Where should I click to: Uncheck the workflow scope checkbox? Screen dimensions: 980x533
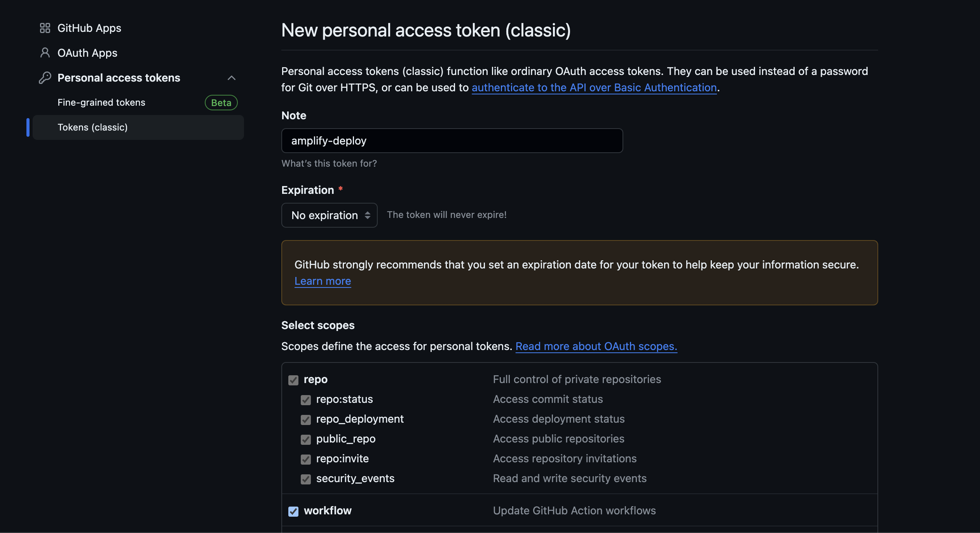click(293, 511)
